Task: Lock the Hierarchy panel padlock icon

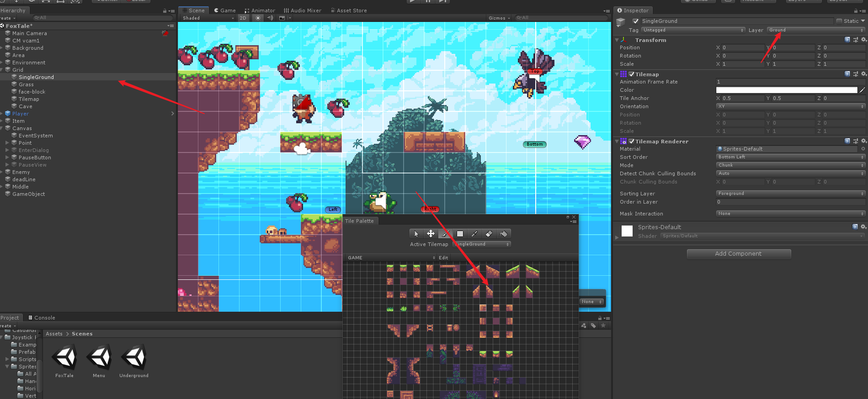Action: pyautogui.click(x=165, y=11)
